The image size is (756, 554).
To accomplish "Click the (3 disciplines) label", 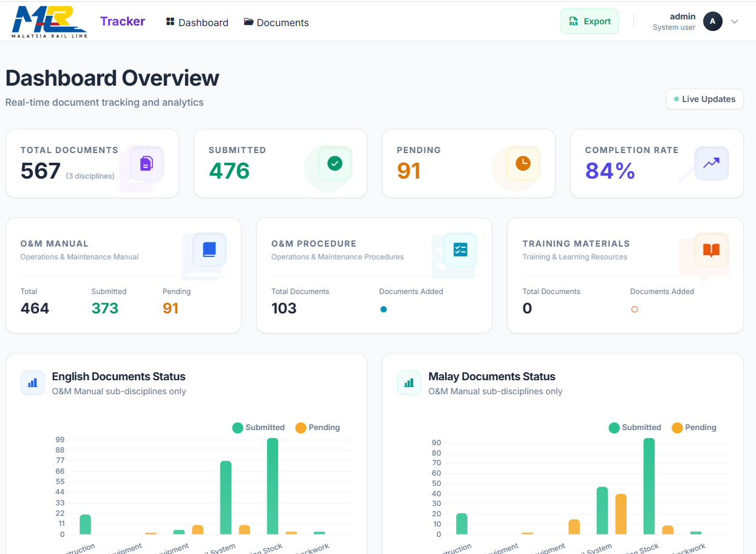I will pyautogui.click(x=90, y=176).
